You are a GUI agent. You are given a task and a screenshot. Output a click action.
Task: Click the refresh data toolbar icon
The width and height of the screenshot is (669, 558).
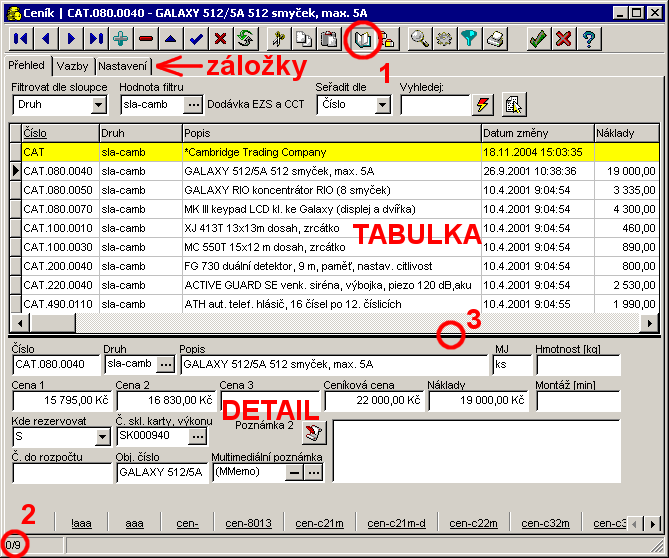[x=244, y=39]
